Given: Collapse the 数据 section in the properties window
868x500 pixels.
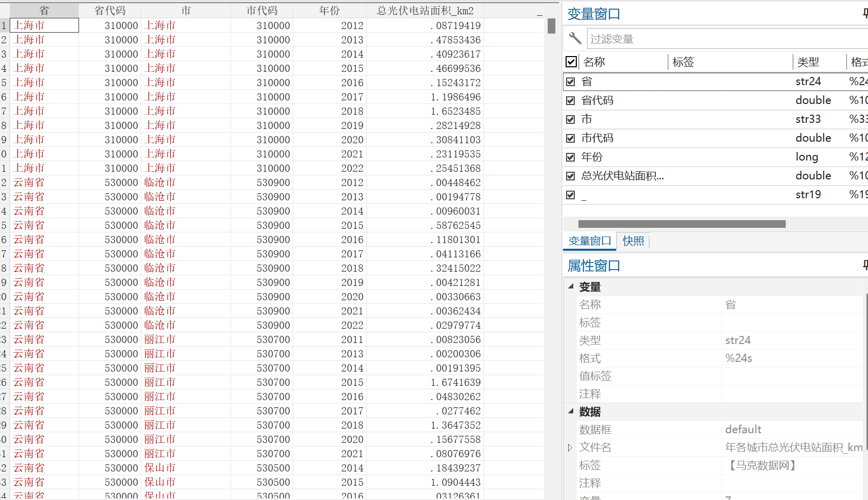Looking at the screenshot, I should pyautogui.click(x=571, y=411).
